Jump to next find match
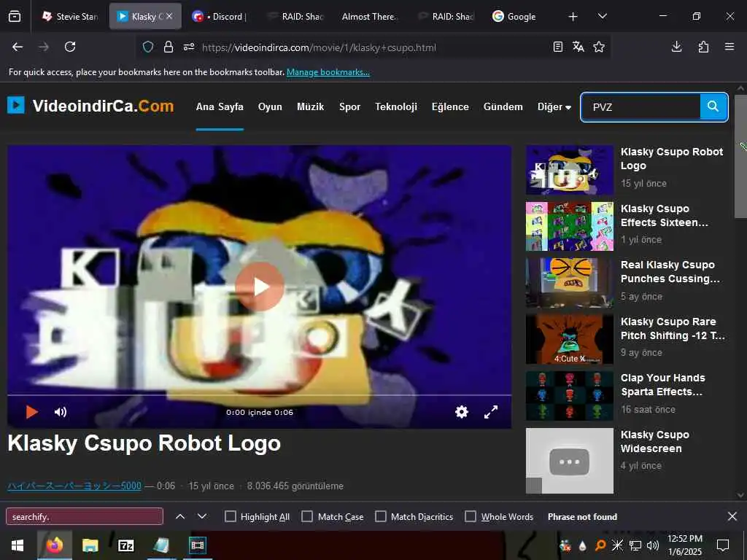 (202, 517)
